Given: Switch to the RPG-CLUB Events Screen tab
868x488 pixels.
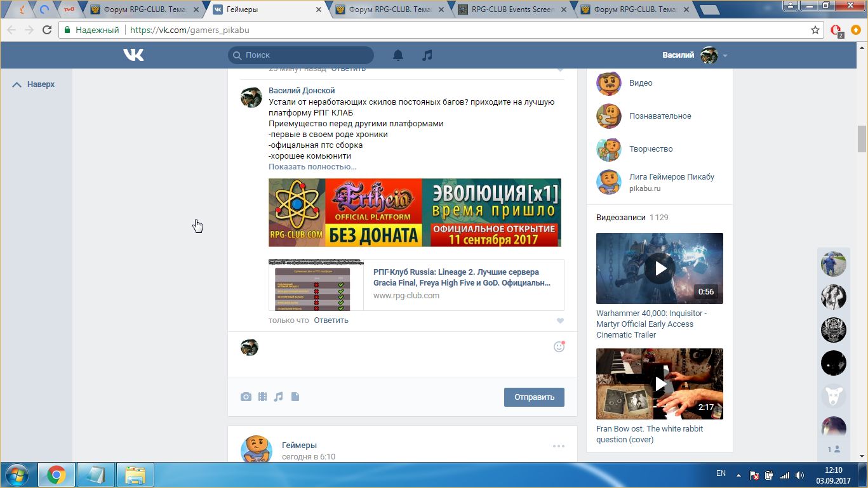Looking at the screenshot, I should pyautogui.click(x=511, y=10).
